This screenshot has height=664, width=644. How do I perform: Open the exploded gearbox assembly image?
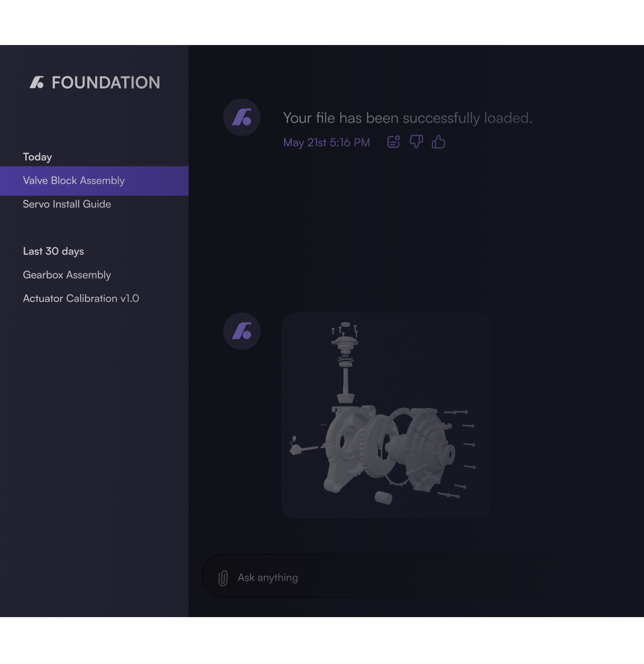[x=386, y=415]
